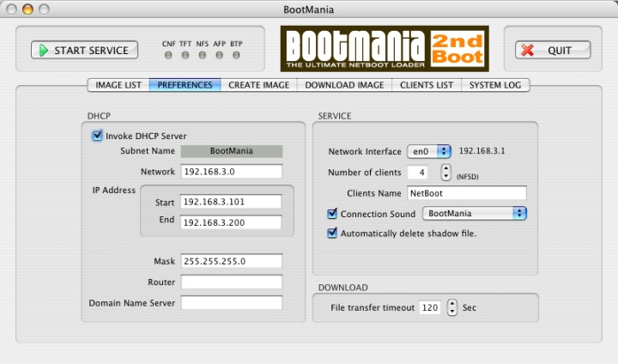The image size is (618, 364).
Task: Click the Network field 192.168.3.0
Action: (232, 172)
